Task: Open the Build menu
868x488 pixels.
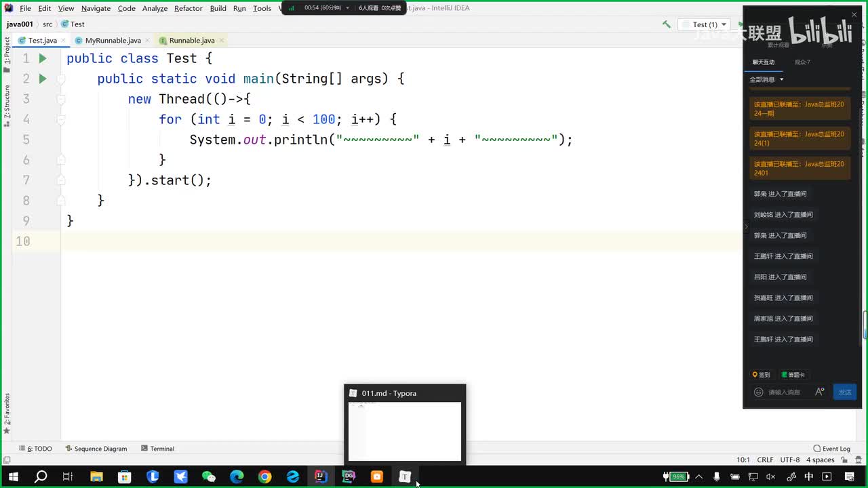Action: (218, 8)
